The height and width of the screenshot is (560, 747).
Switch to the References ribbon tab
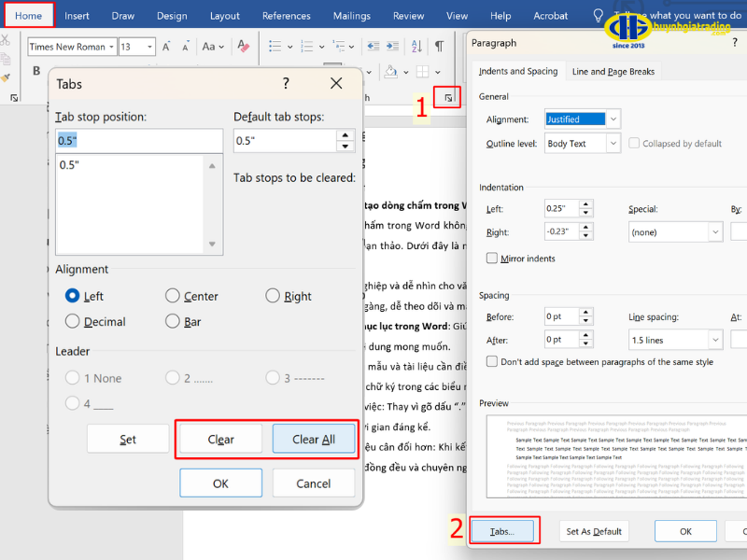pos(287,16)
